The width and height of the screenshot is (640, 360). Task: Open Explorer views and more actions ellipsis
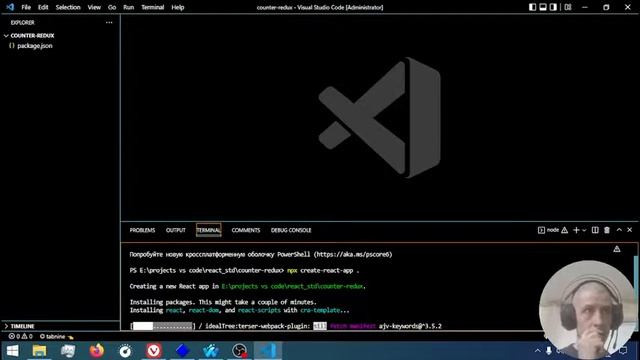coord(109,22)
